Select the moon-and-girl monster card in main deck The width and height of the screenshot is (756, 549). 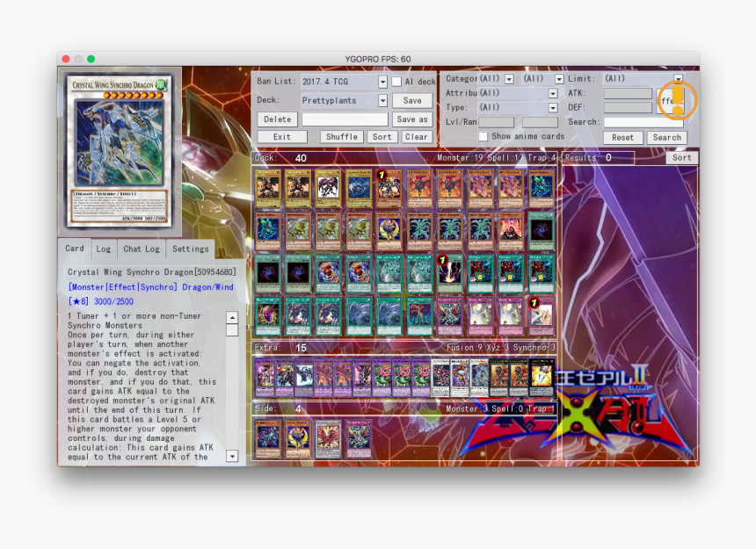coord(389,231)
